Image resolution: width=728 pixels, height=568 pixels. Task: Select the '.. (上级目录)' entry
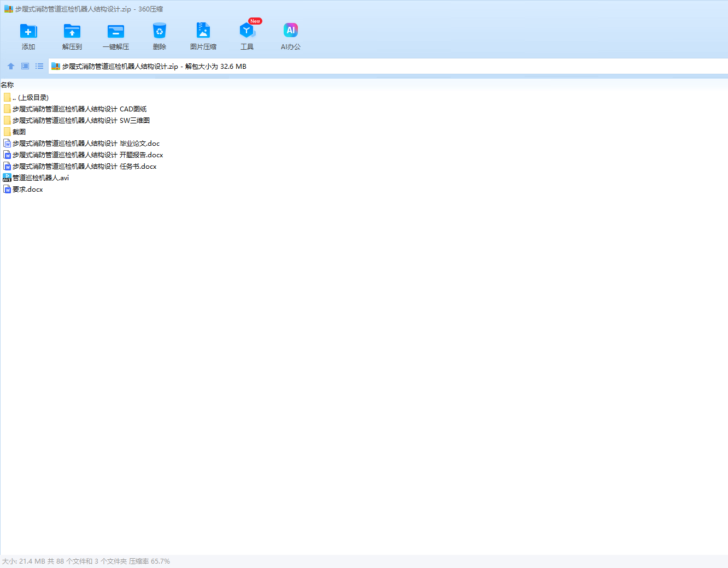click(x=31, y=98)
